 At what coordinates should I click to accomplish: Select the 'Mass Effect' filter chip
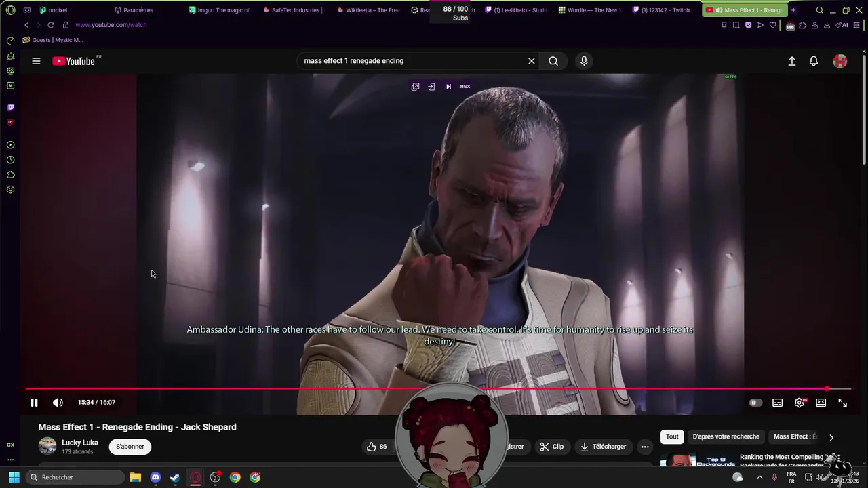pyautogui.click(x=795, y=436)
